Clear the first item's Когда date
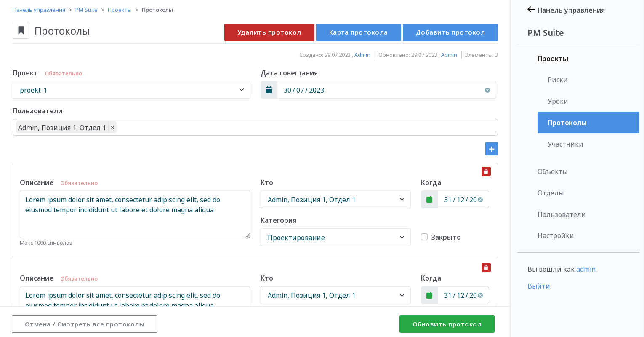This screenshot has width=644, height=337. pyautogui.click(x=480, y=200)
